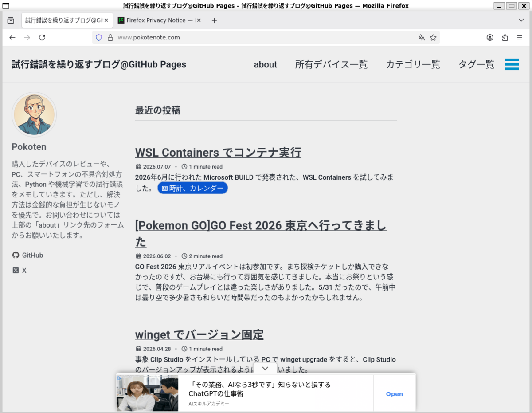Click the ad image thumbnail
This screenshot has width=532, height=413.
(x=148, y=393)
